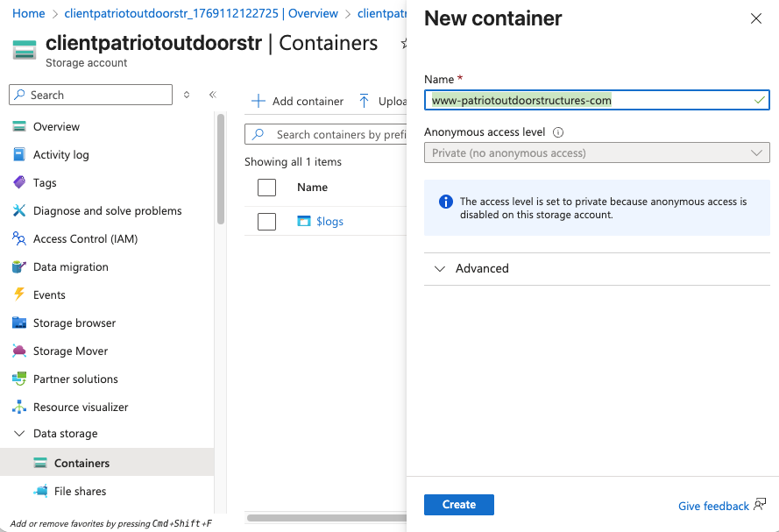Collapse the Data storage tree section

pos(19,434)
